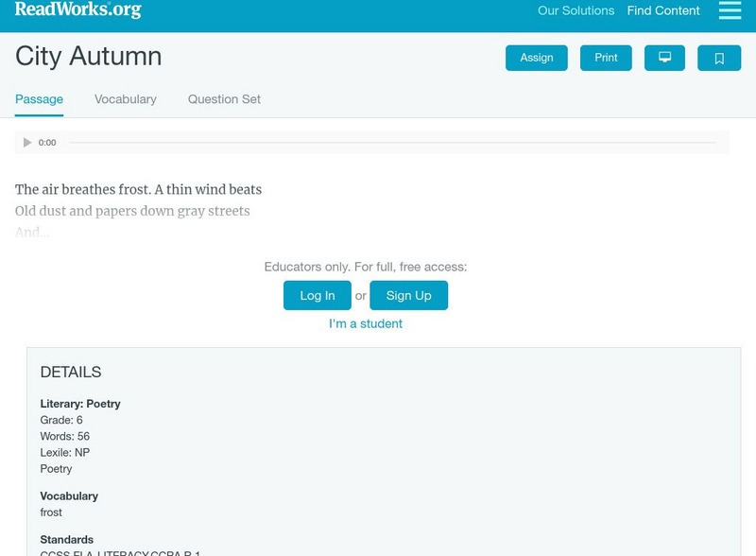
Task: Select the Passage tab
Action: [39, 99]
